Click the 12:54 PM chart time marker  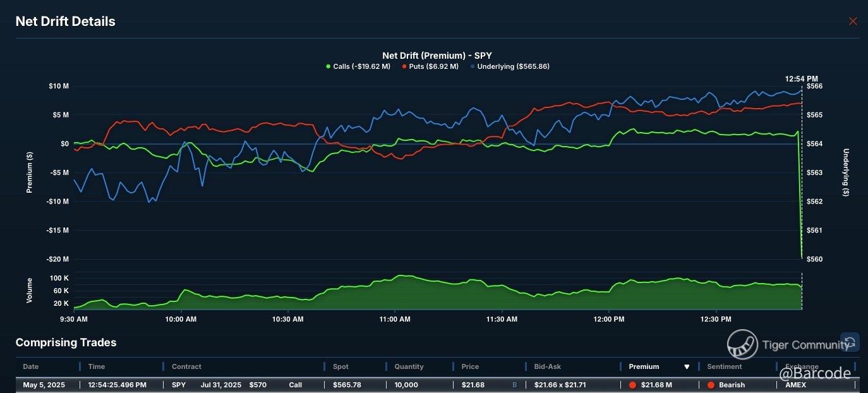[801, 79]
